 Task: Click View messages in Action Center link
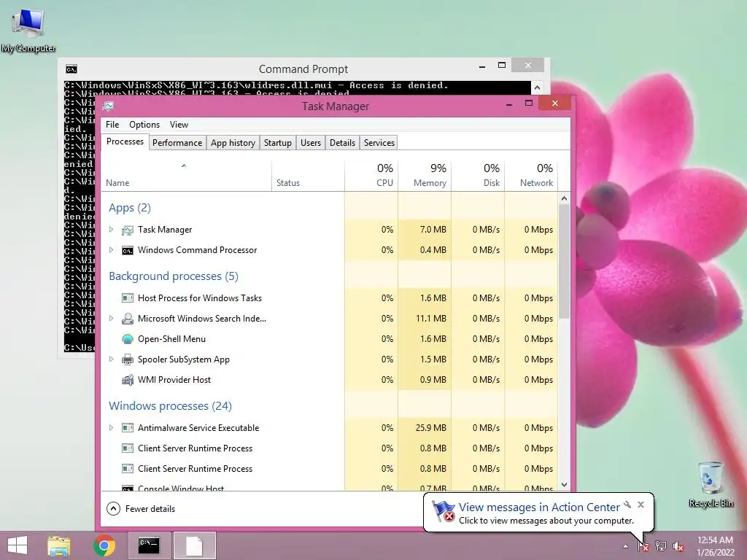539,507
